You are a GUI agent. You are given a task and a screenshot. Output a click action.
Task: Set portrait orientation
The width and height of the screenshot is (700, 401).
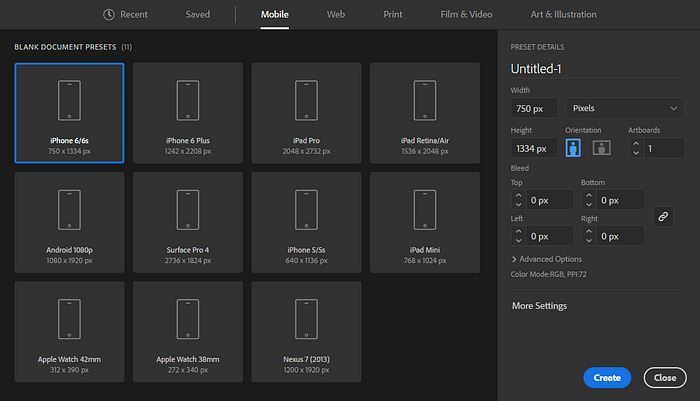click(573, 148)
